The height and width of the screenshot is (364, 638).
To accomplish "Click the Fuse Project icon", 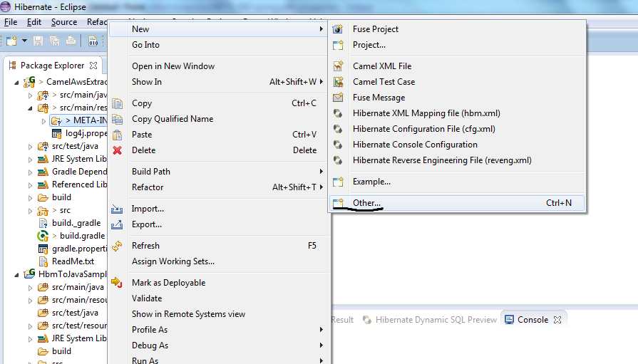I will click(x=338, y=29).
